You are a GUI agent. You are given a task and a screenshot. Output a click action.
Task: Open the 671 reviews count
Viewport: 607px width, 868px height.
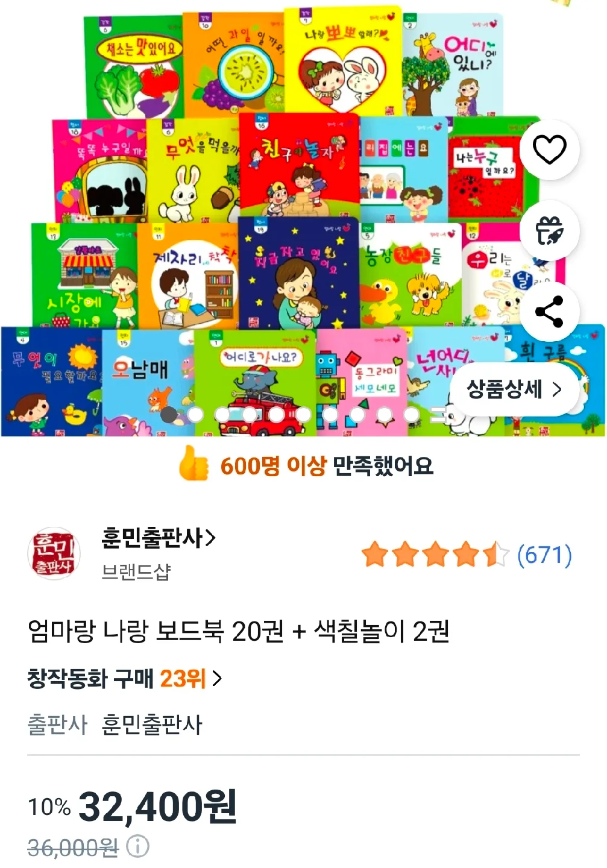pos(544,555)
